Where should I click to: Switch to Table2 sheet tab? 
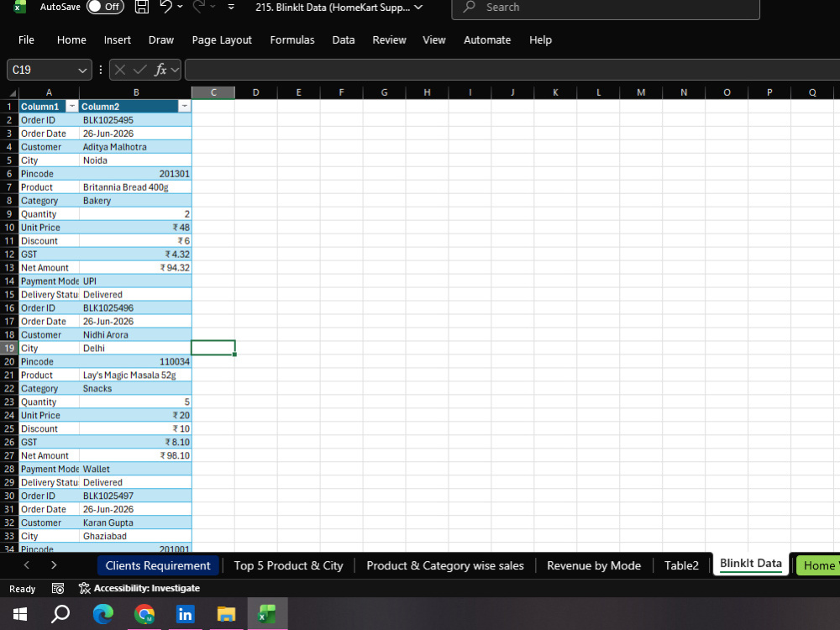click(x=681, y=565)
